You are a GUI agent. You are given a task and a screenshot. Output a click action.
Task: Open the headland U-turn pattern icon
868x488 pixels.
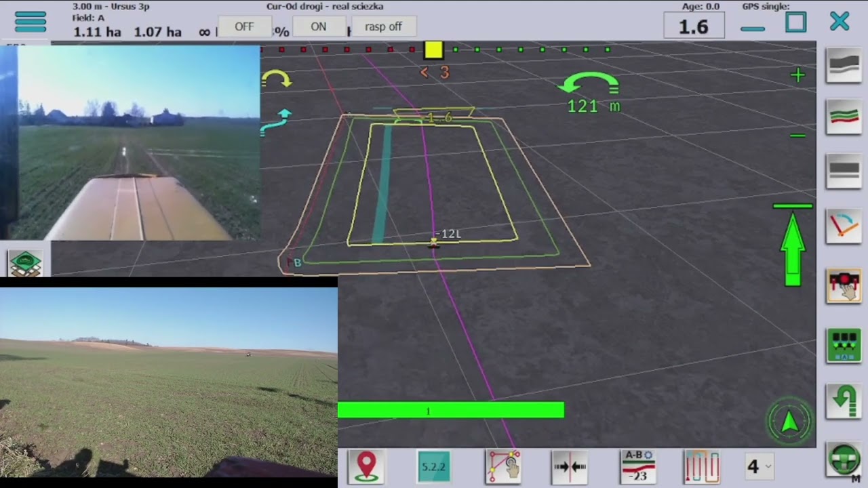pos(702,466)
